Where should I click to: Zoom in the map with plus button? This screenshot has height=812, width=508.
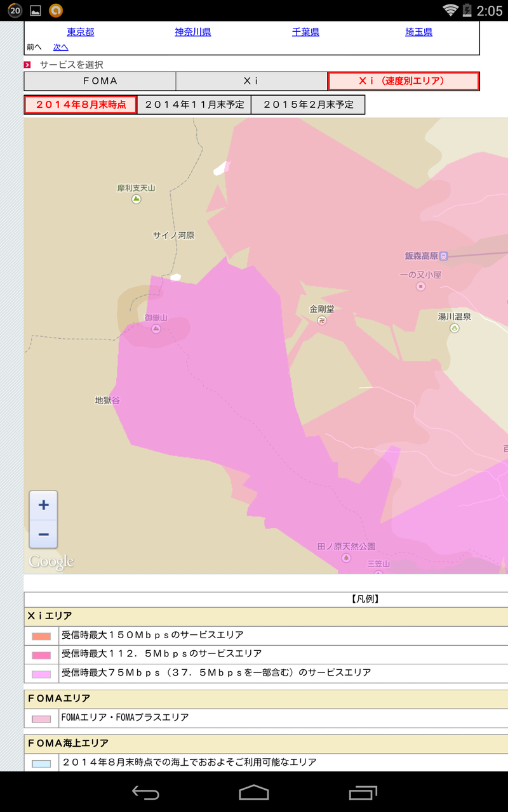(43, 505)
